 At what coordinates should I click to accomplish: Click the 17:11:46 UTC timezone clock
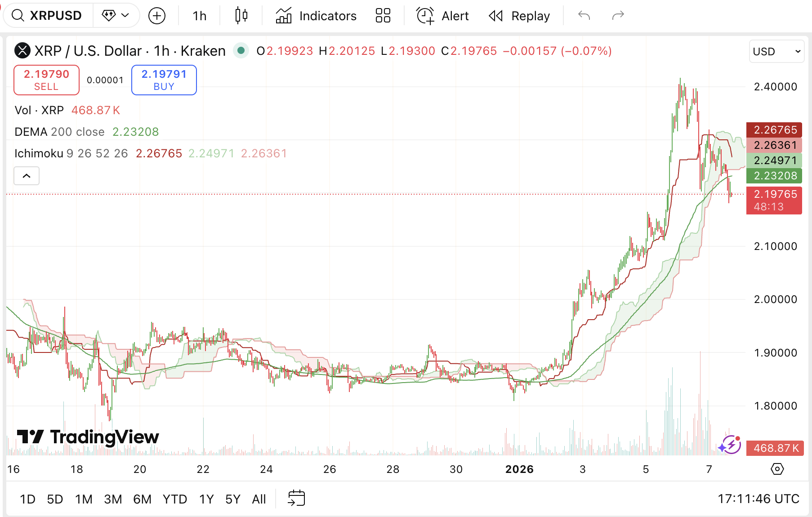pyautogui.click(x=758, y=499)
